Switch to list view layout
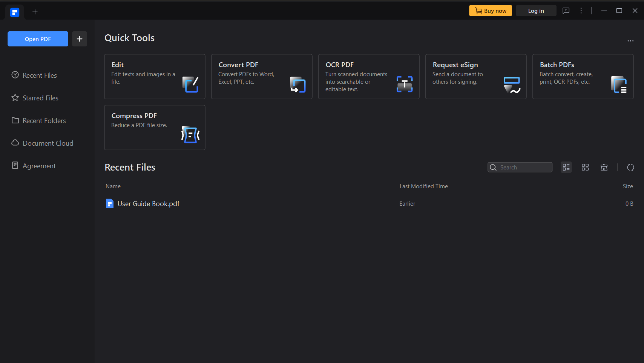The width and height of the screenshot is (644, 363). coord(566,168)
